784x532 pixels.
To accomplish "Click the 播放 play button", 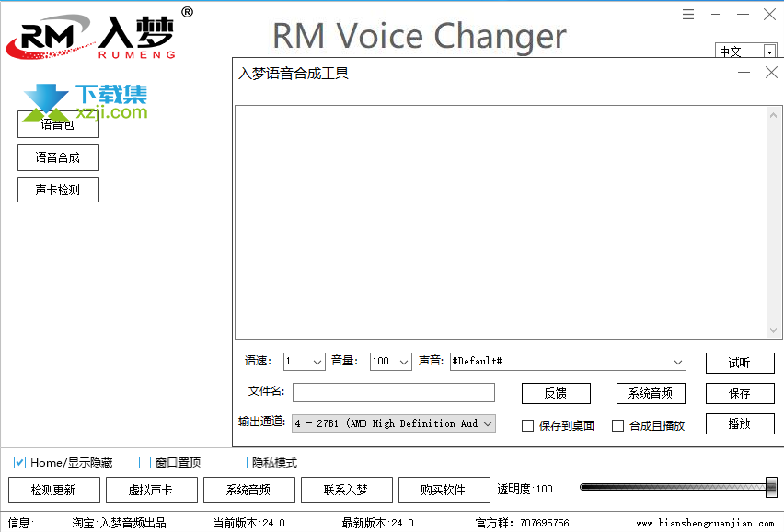I will (x=740, y=424).
